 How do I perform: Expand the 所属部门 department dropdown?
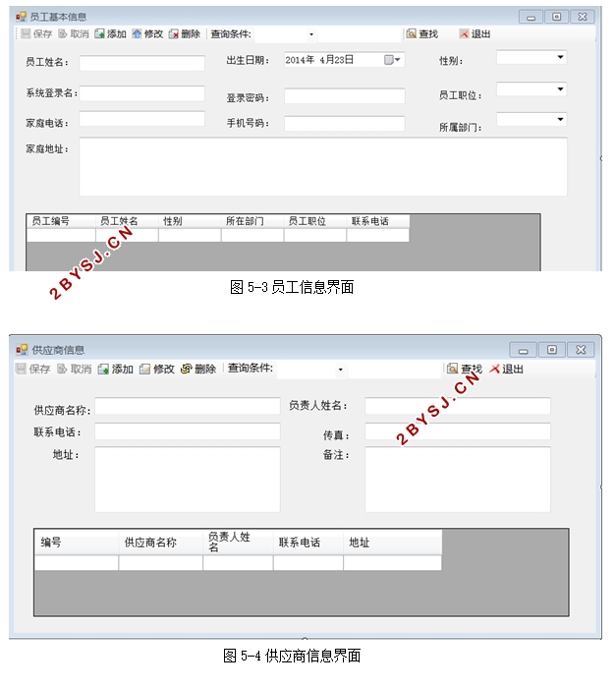tap(560, 119)
